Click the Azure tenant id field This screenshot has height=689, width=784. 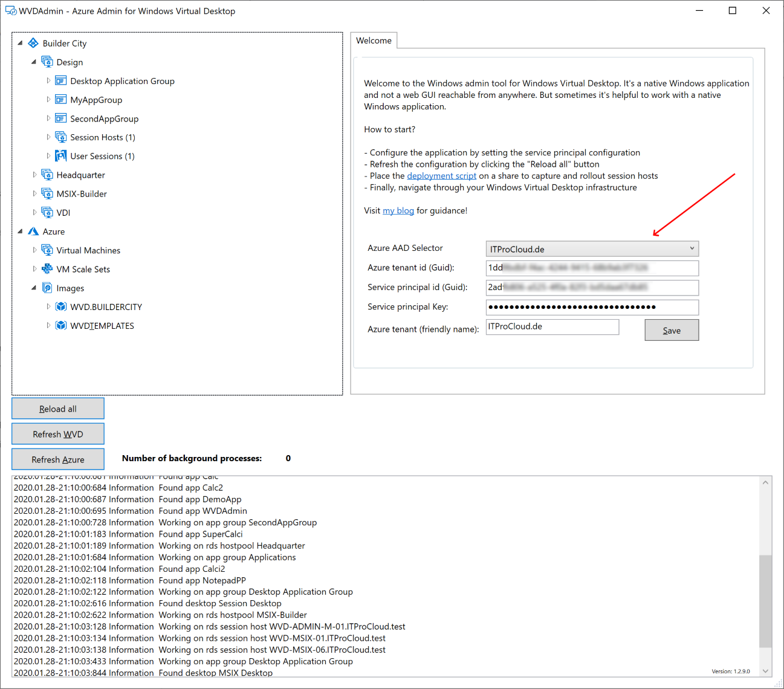(592, 268)
